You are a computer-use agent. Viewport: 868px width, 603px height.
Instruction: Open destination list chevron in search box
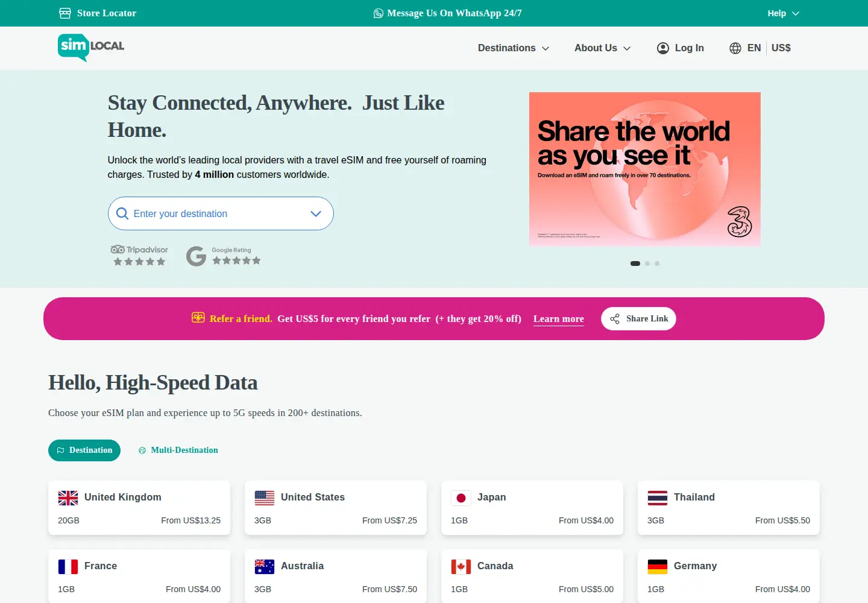point(316,213)
